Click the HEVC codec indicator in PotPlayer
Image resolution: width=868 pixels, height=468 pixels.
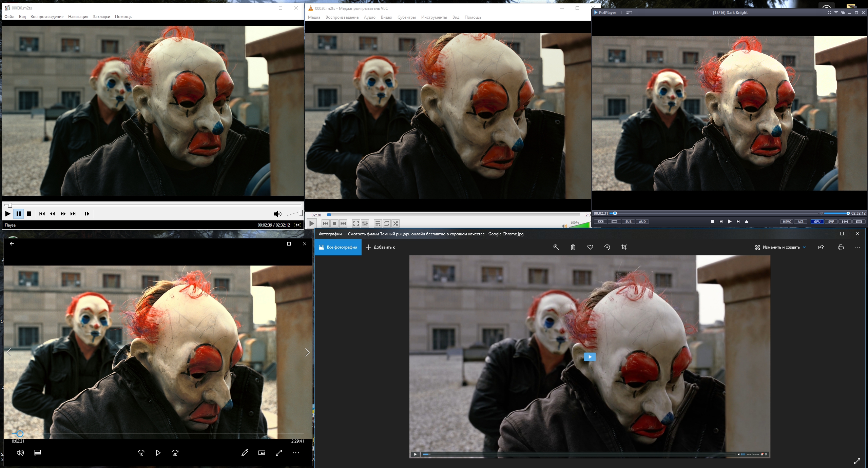(787, 222)
